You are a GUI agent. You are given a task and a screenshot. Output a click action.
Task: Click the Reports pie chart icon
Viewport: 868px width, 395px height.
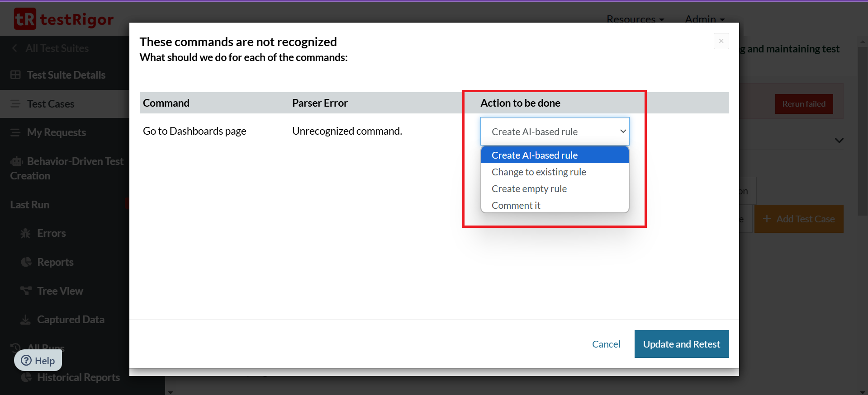tap(26, 262)
